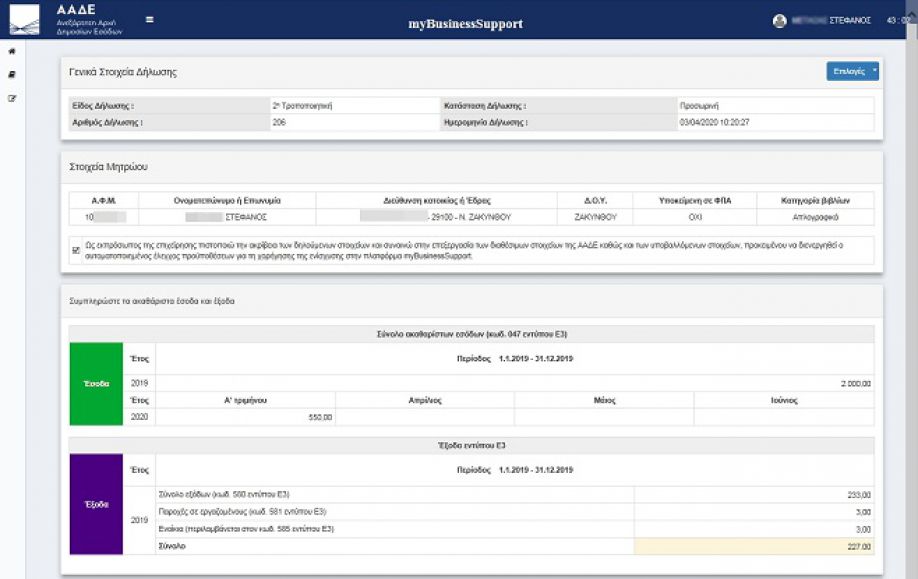Open the home icon in sidebar
This screenshot has height=579, width=918.
12,52
